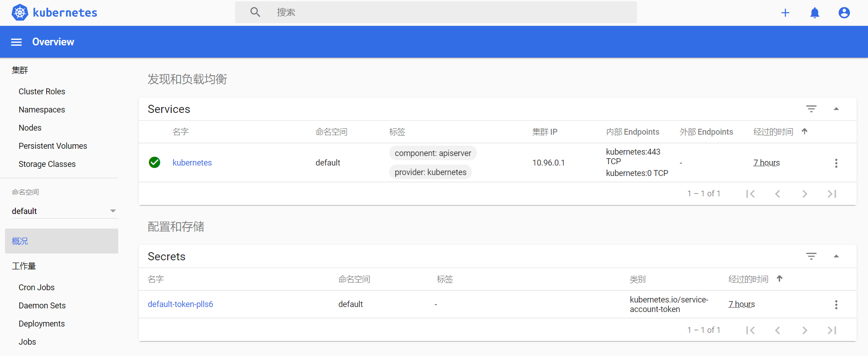The height and width of the screenshot is (356, 868).
Task: Click the plus create resource icon
Action: [x=785, y=13]
